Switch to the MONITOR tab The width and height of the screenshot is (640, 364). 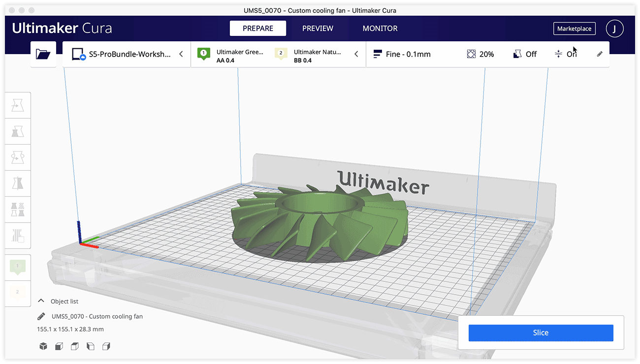click(x=380, y=29)
